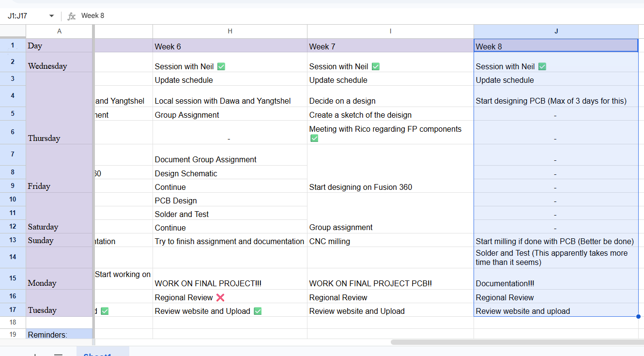Select the row 19 header
Screen dimensions: 644x356
(13, 334)
